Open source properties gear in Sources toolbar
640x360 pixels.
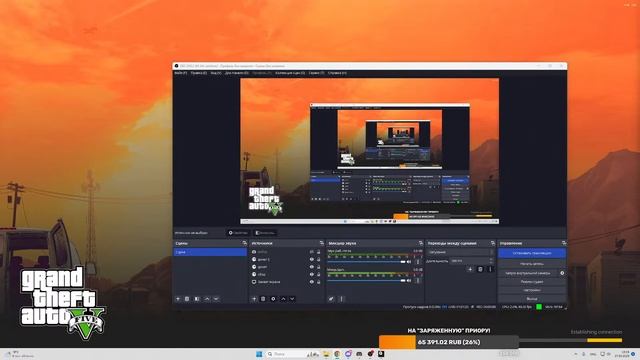tap(273, 299)
